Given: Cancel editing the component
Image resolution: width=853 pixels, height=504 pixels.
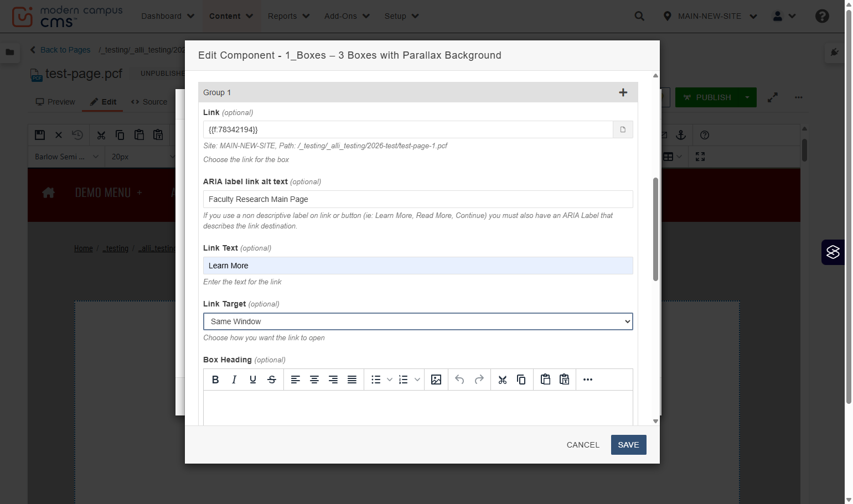Looking at the screenshot, I should click(x=583, y=445).
